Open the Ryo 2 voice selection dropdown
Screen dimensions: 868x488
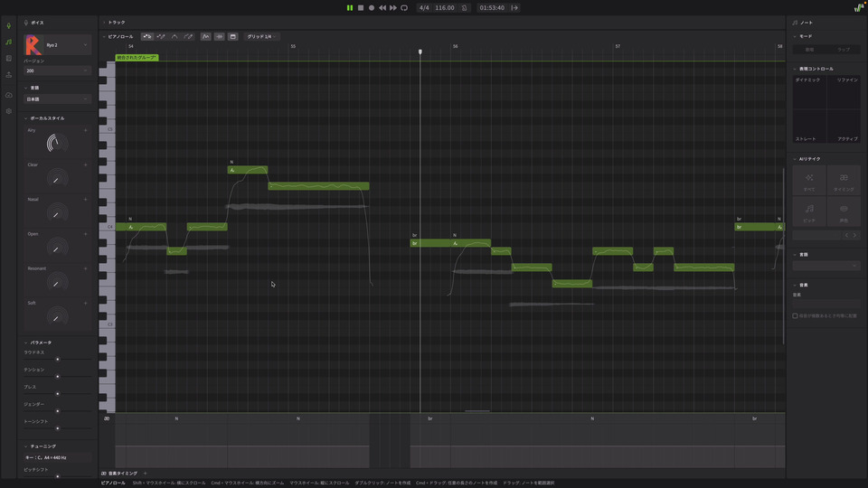click(57, 45)
